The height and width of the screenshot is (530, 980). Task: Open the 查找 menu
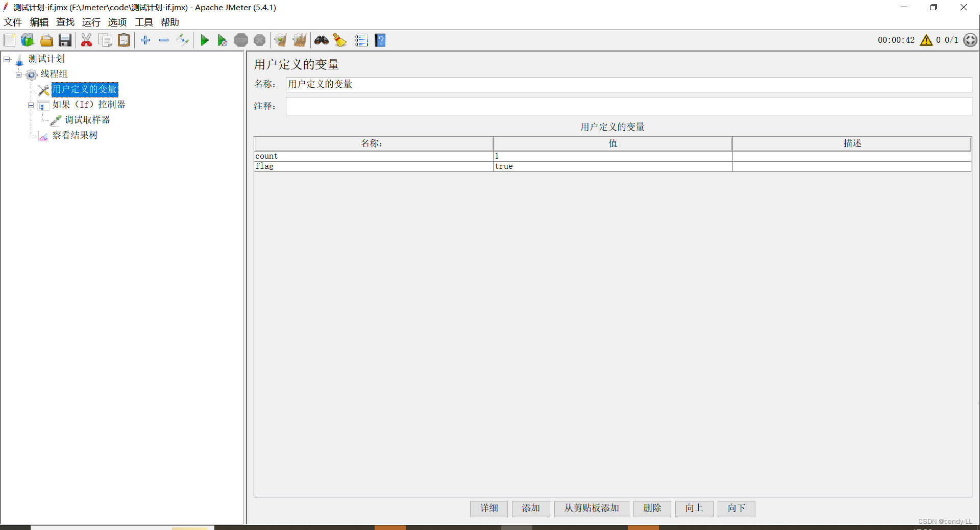pos(65,22)
